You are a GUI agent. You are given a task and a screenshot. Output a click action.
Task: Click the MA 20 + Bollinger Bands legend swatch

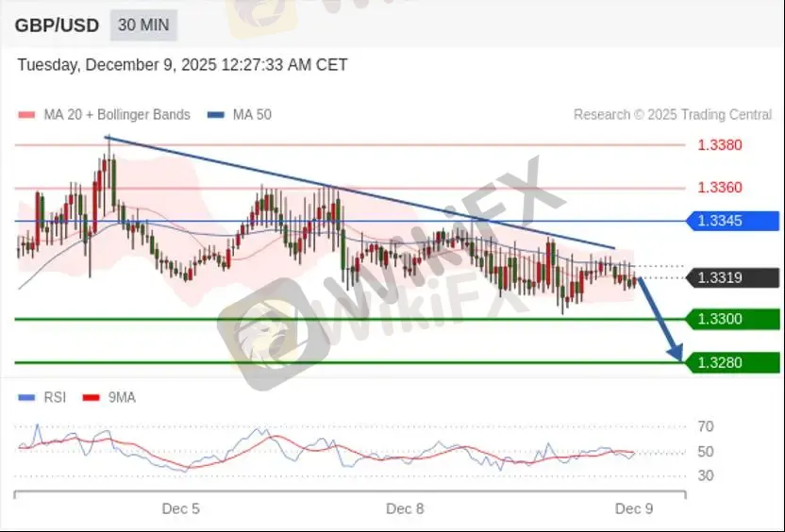26,115
